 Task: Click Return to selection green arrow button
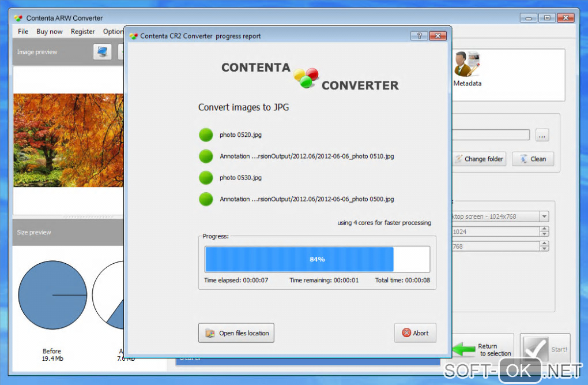[483, 349]
